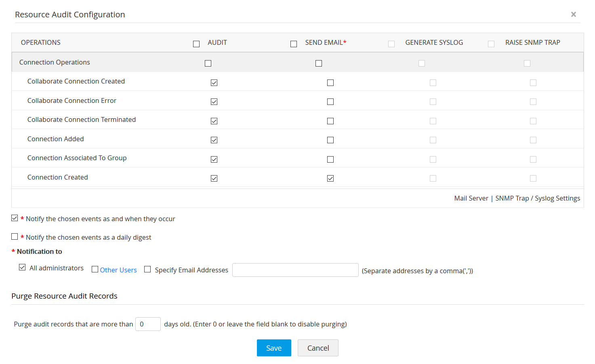Select the Other Users link
Image resolution: width=595 pixels, height=364 pixels.
tap(118, 270)
